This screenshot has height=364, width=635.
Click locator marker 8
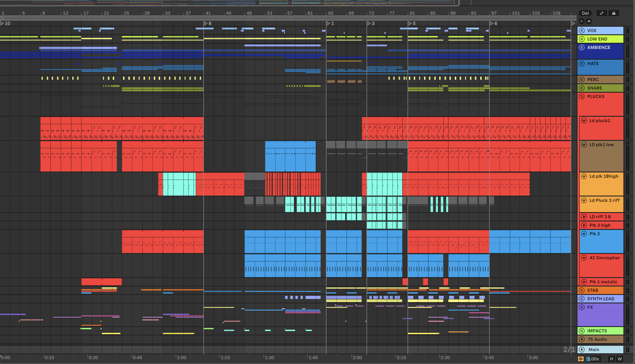[x=206, y=23]
